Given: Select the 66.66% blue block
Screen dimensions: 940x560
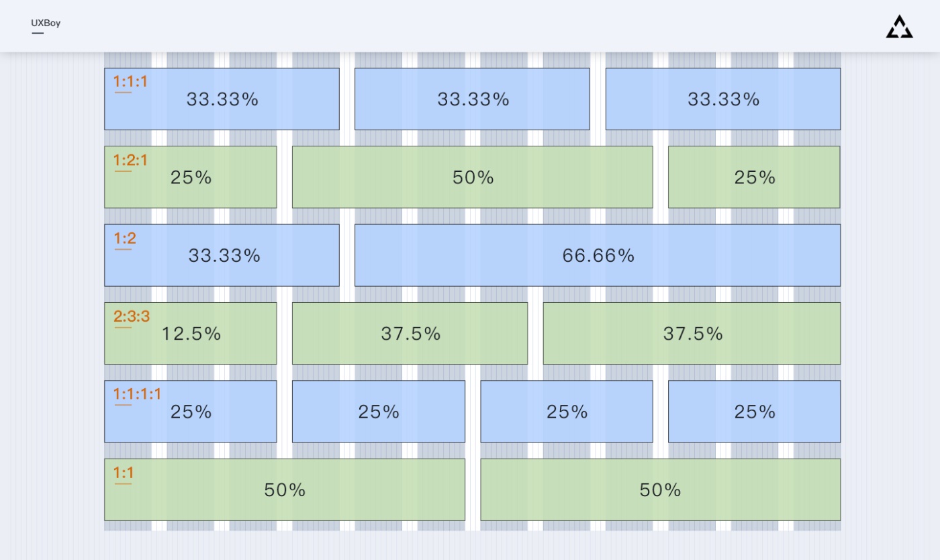Looking at the screenshot, I should [598, 255].
